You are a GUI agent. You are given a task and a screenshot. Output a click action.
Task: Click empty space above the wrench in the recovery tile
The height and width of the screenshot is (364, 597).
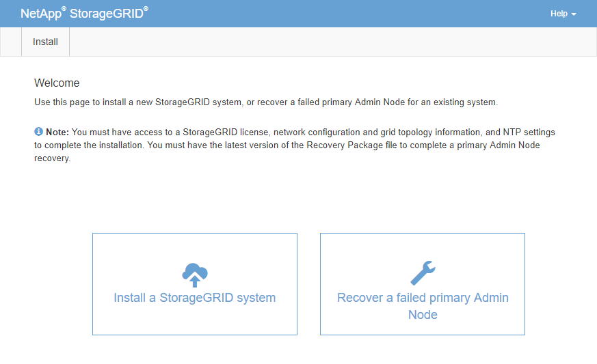tap(423, 247)
